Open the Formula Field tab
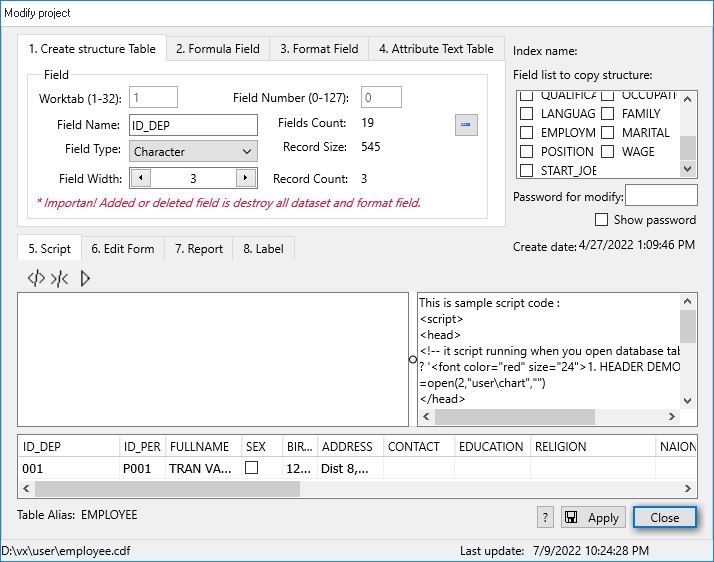 [x=218, y=48]
